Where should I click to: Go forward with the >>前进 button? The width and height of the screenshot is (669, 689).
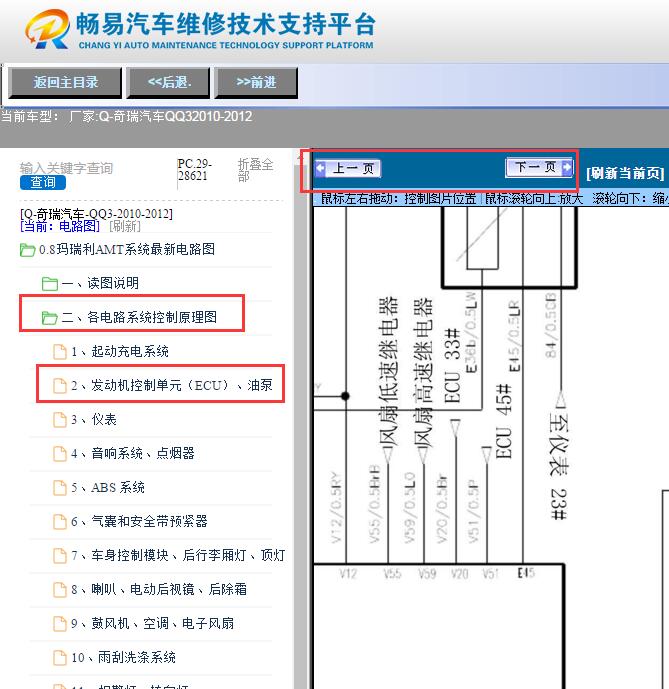tap(256, 82)
